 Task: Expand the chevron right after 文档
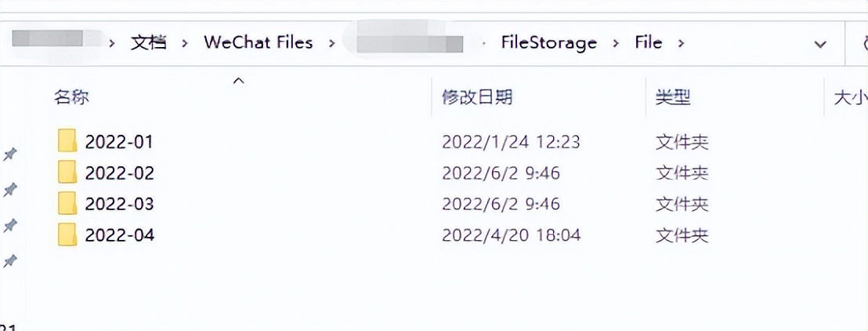[185, 43]
